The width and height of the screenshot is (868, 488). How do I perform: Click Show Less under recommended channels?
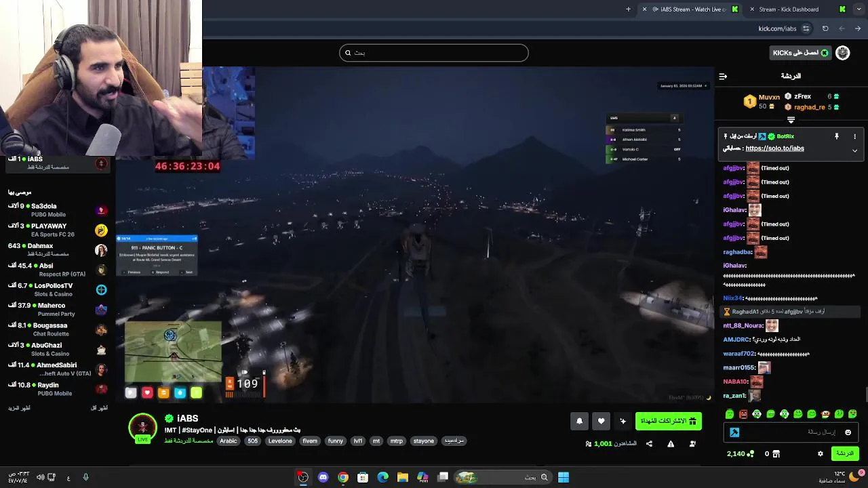click(x=99, y=408)
